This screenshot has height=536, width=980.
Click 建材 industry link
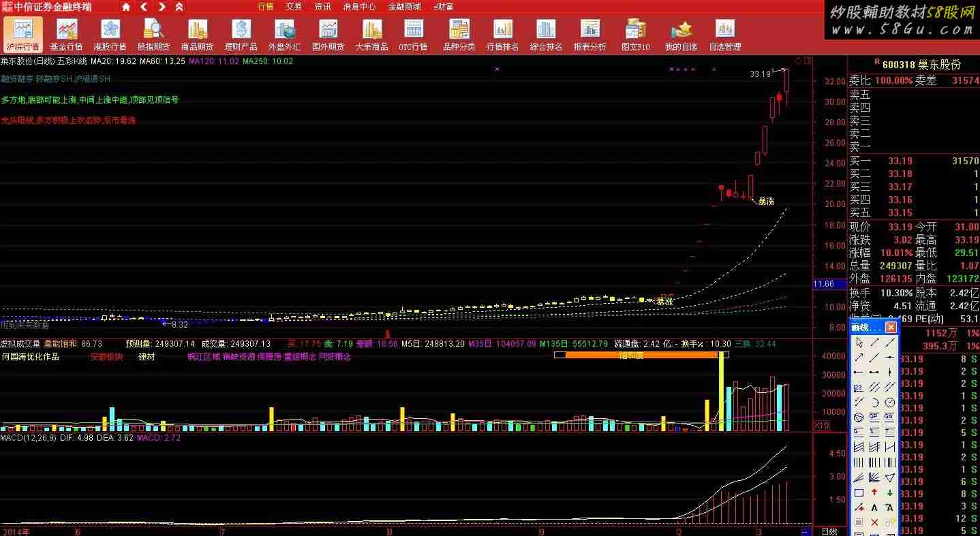[x=147, y=356]
